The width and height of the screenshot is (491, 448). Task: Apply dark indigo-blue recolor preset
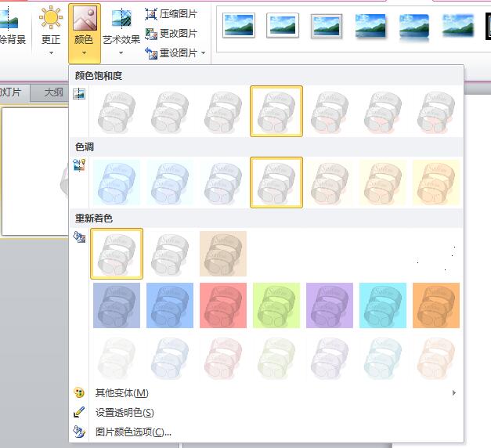click(x=117, y=305)
